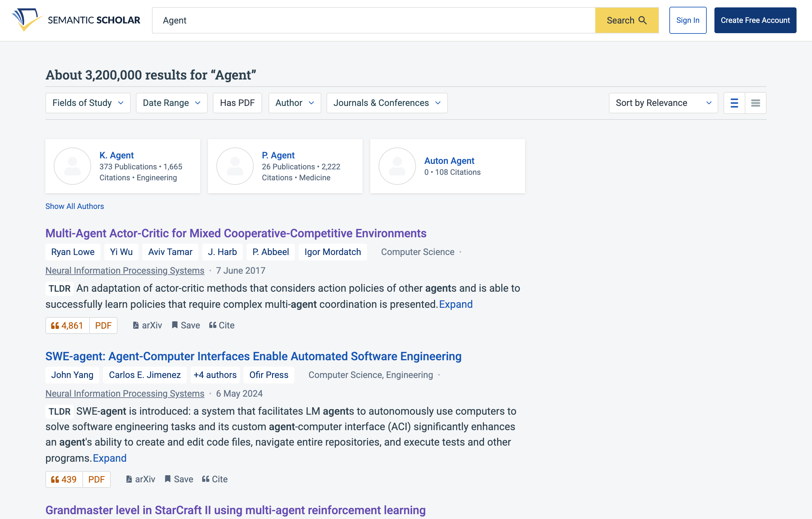Screen dimensions: 812x519
Task: Click the magnifier Search button
Action: tap(626, 20)
